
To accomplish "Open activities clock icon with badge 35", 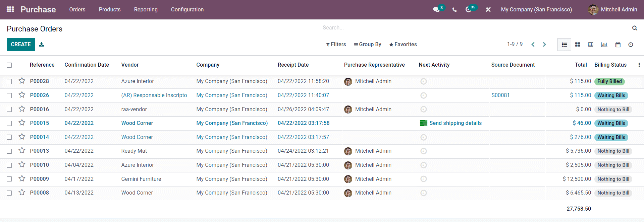I will tap(469, 9).
